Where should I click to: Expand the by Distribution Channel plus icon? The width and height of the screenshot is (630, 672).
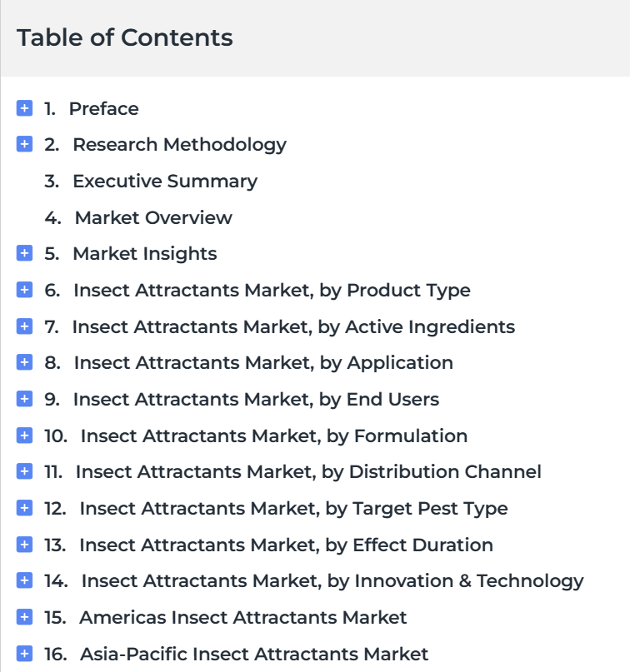pyautogui.click(x=24, y=471)
